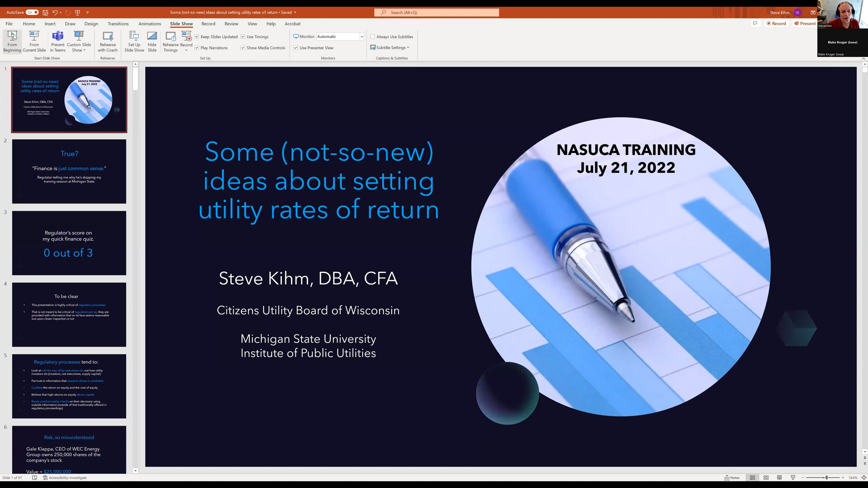Move the zoom slider handle

tap(826, 478)
